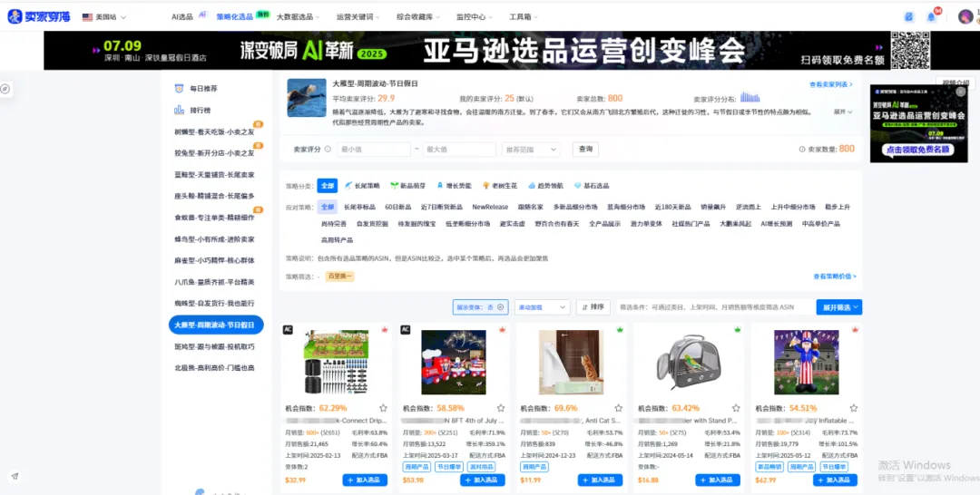The width and height of the screenshot is (980, 495).
Task: Select the 60日新品 strategy filter
Action: pos(398,207)
